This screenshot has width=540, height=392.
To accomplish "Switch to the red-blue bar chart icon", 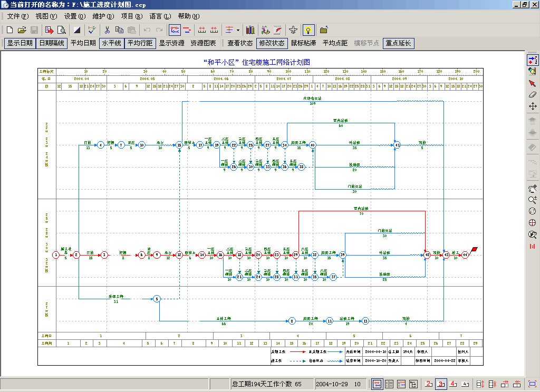I will (x=187, y=30).
